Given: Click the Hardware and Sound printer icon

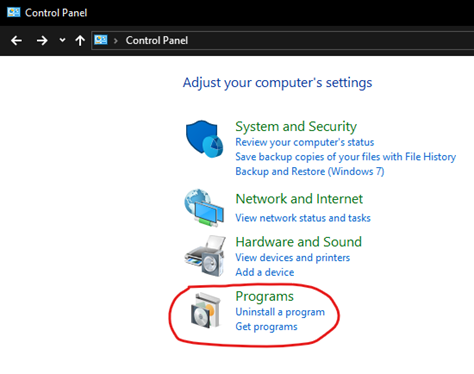Looking at the screenshot, I should pyautogui.click(x=205, y=256).
